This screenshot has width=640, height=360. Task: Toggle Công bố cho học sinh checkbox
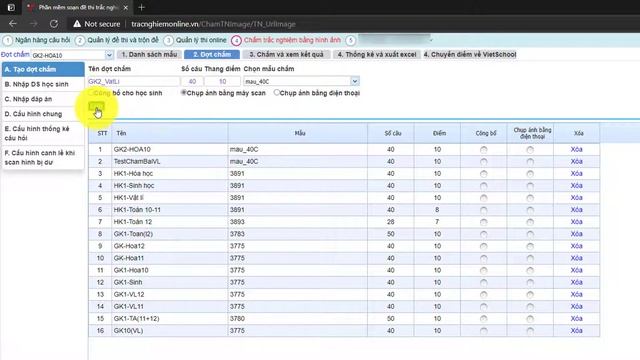91,93
